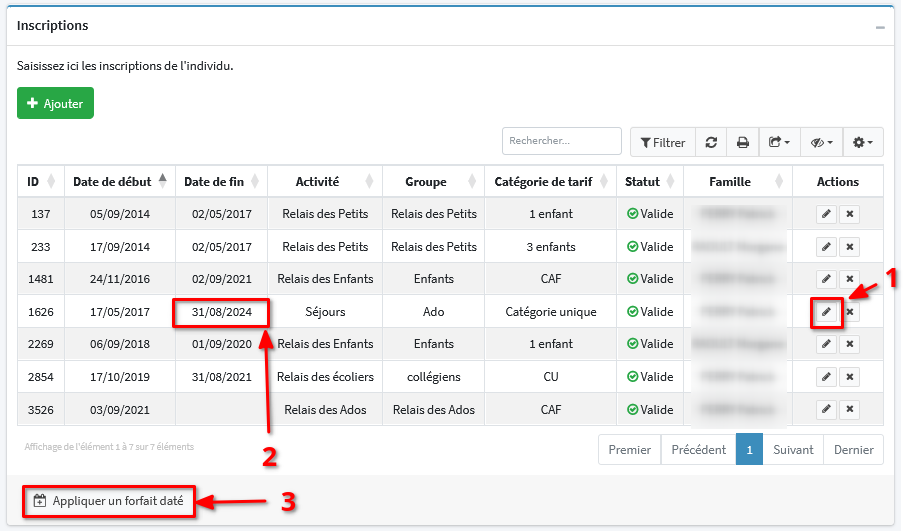Open the column visibility eye dropdown
Screen dimensions: 911x531
[x=822, y=142]
